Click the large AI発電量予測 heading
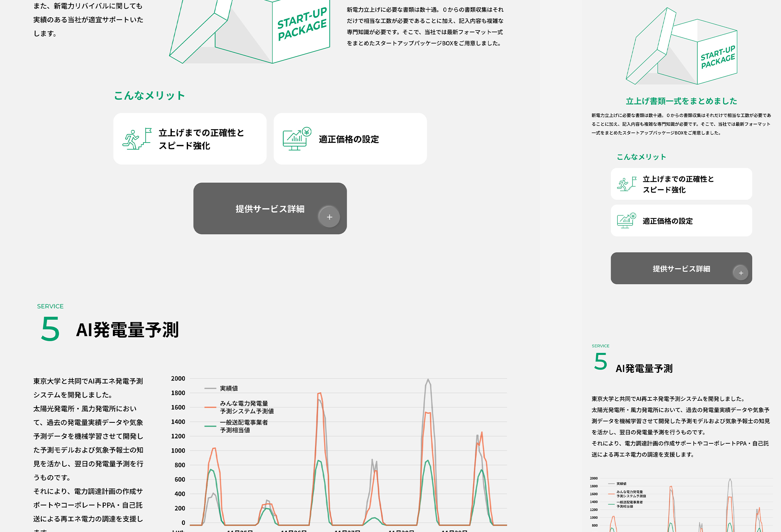 click(127, 330)
